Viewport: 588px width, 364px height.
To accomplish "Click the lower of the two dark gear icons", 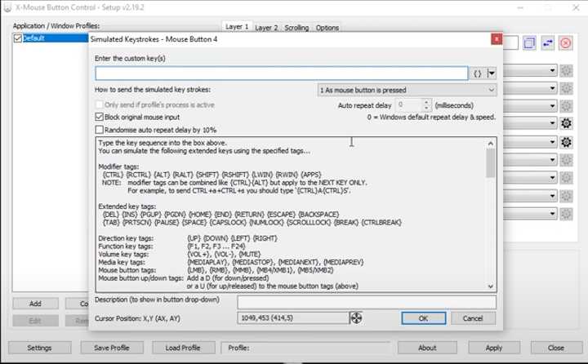I will [x=566, y=142].
